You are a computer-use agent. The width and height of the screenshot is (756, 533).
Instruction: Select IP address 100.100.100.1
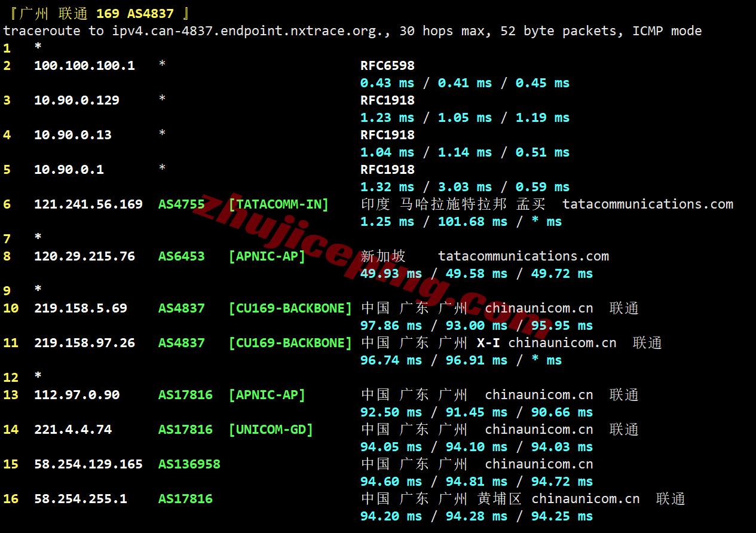84,66
